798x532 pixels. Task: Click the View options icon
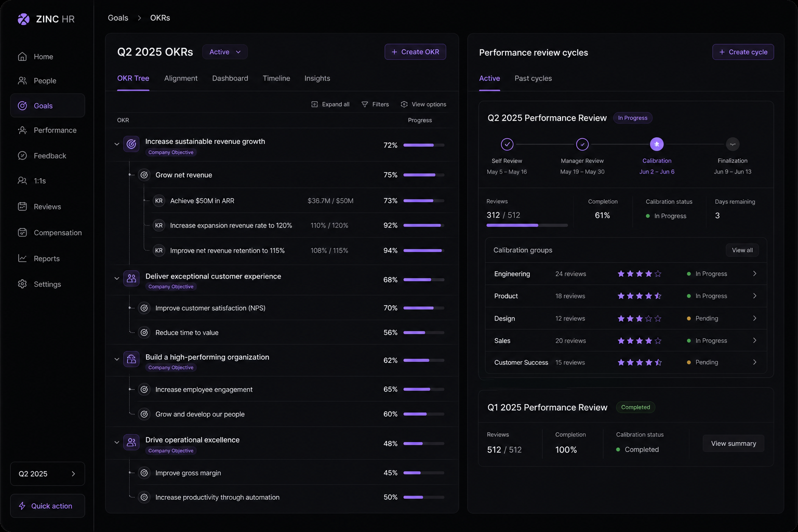(404, 104)
